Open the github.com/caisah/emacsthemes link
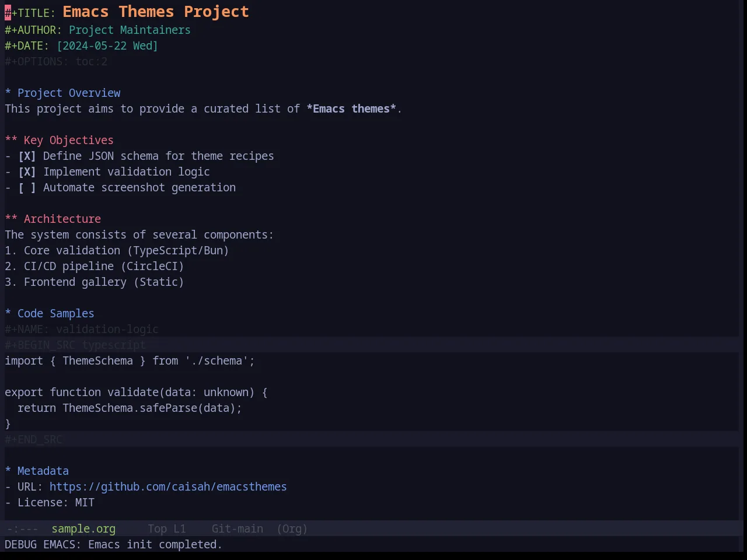This screenshot has width=747, height=560. [x=168, y=487]
